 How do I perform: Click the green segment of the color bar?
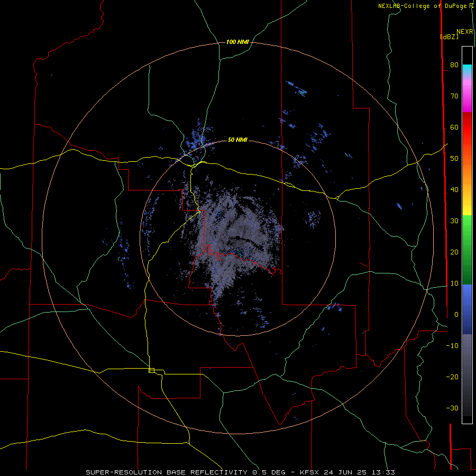(467, 250)
